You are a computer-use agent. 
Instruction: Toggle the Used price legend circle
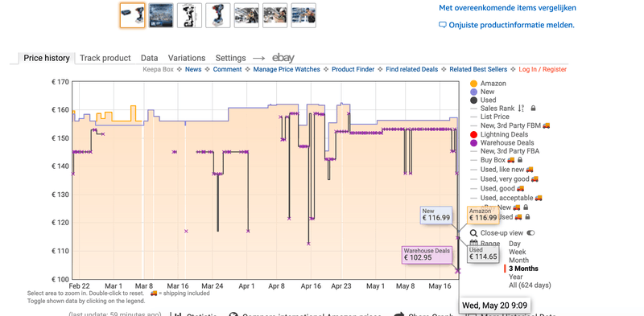[473, 100]
